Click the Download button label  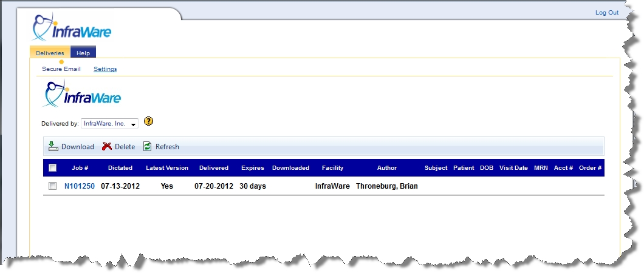point(78,147)
